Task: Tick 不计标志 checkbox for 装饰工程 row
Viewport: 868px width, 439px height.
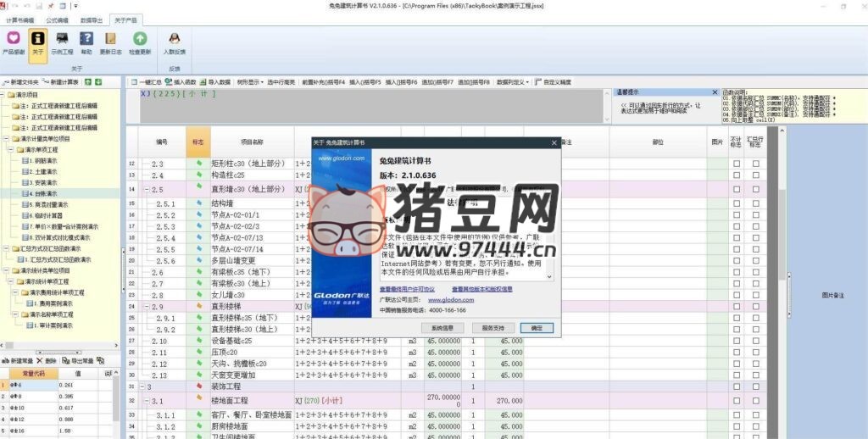Action: coord(737,386)
